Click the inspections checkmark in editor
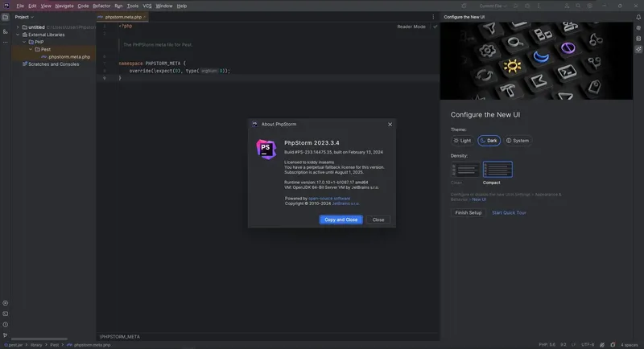Viewport: 644px width, 349px height. (435, 27)
